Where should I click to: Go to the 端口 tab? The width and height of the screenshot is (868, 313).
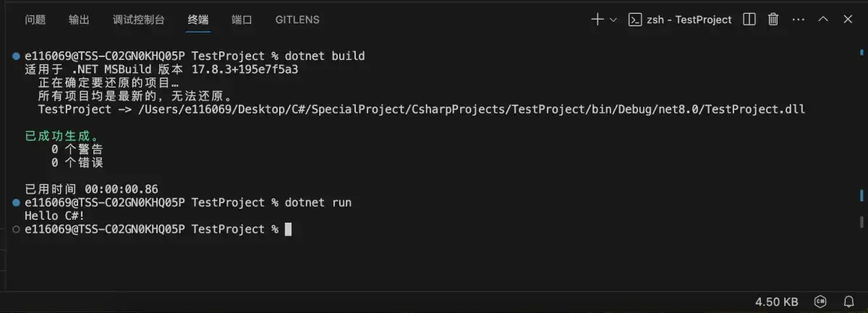coord(242,20)
